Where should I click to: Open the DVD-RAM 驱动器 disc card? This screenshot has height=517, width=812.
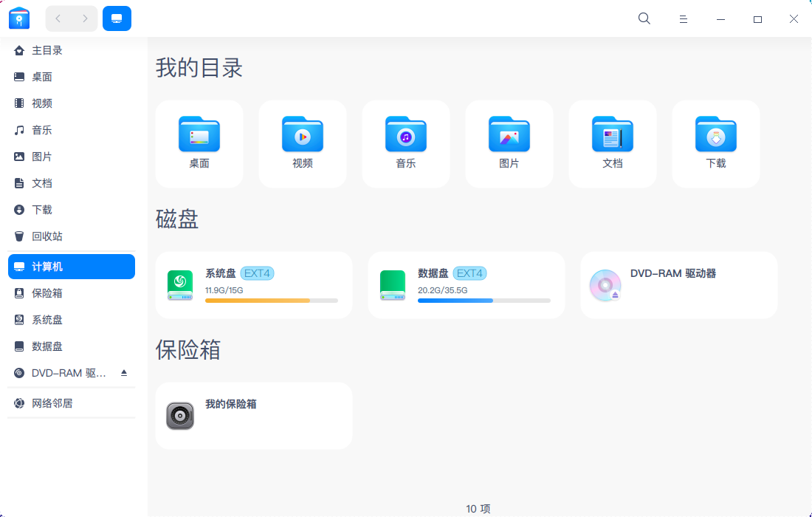coord(679,285)
